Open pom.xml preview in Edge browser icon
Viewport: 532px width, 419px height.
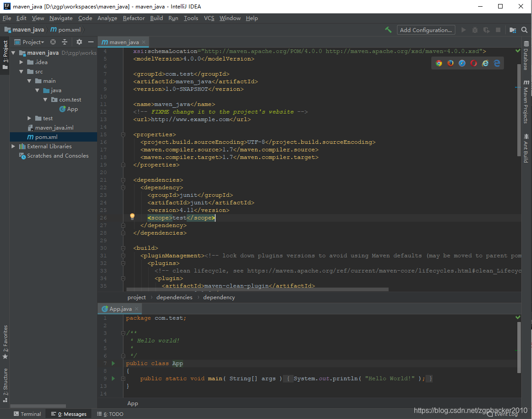click(x=497, y=63)
